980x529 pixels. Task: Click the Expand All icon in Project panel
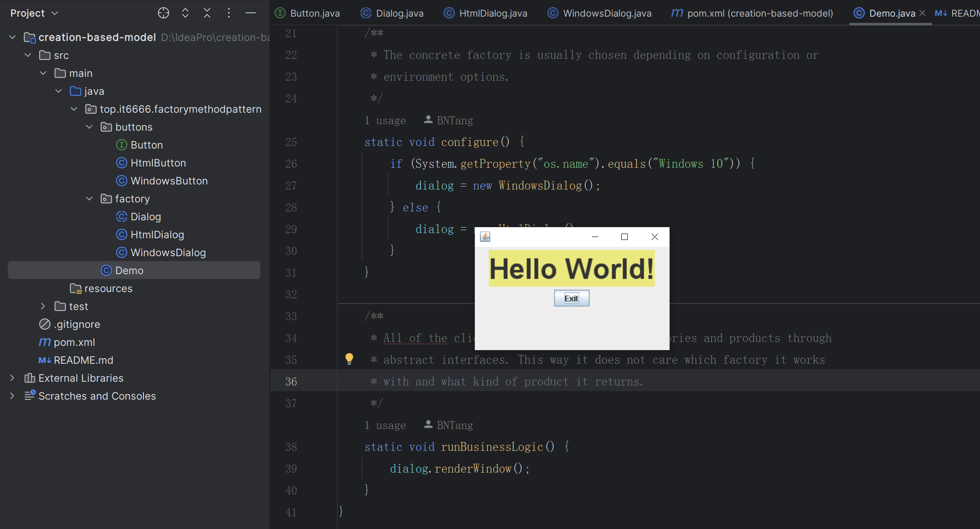185,13
